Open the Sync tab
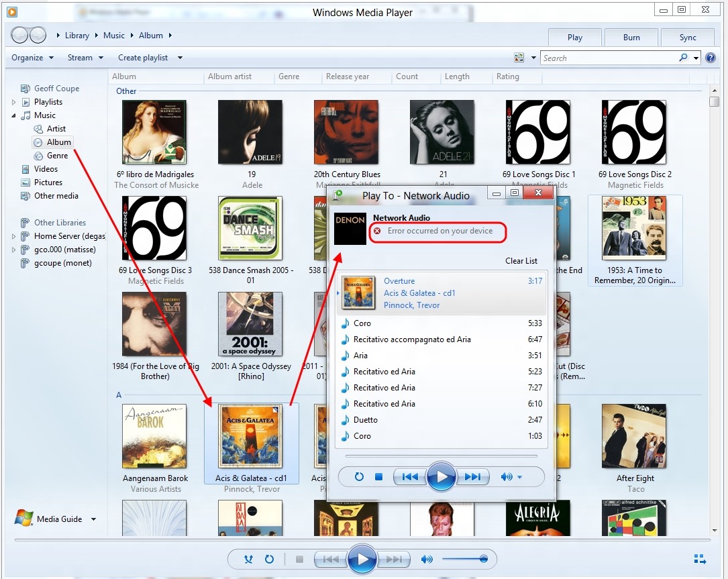This screenshot has height=579, width=728. click(687, 38)
